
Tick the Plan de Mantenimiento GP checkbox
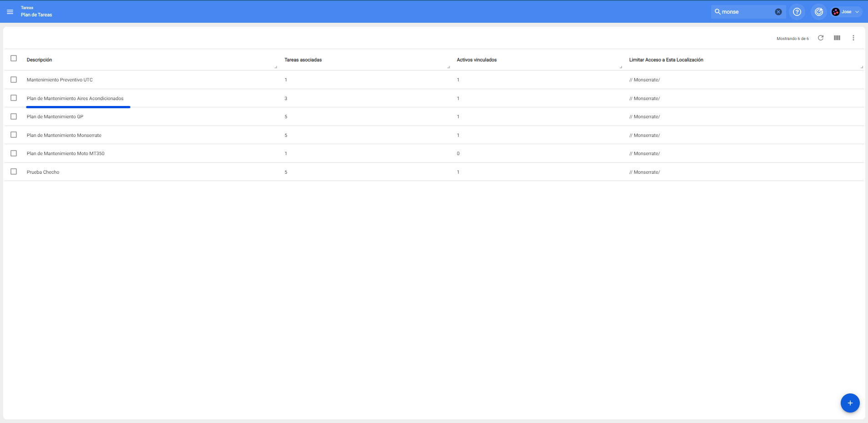coord(14,116)
